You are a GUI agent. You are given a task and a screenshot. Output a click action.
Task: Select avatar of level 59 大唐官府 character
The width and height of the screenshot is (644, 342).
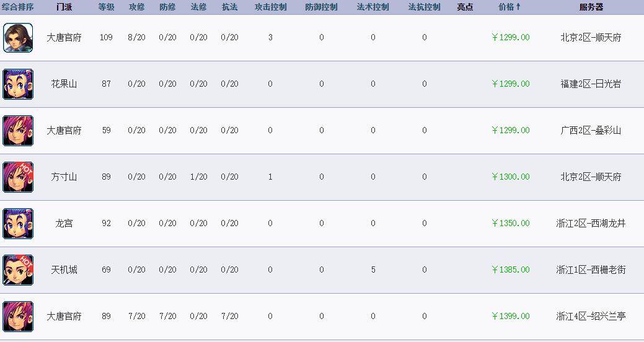tap(18, 131)
